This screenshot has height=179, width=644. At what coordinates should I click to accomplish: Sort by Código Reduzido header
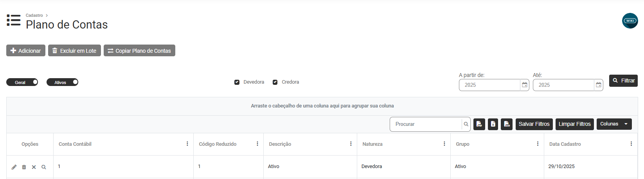218,144
